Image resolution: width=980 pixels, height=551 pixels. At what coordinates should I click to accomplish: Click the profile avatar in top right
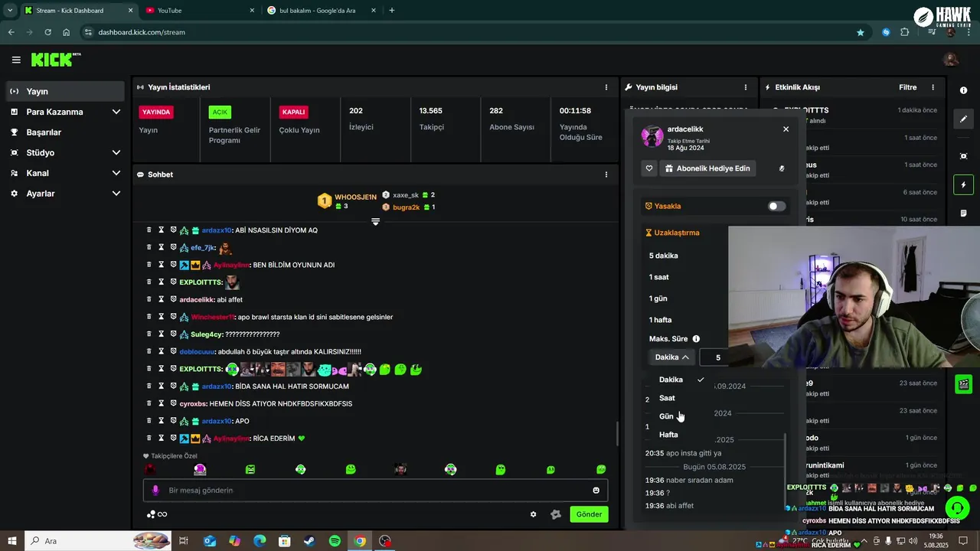coord(951,60)
